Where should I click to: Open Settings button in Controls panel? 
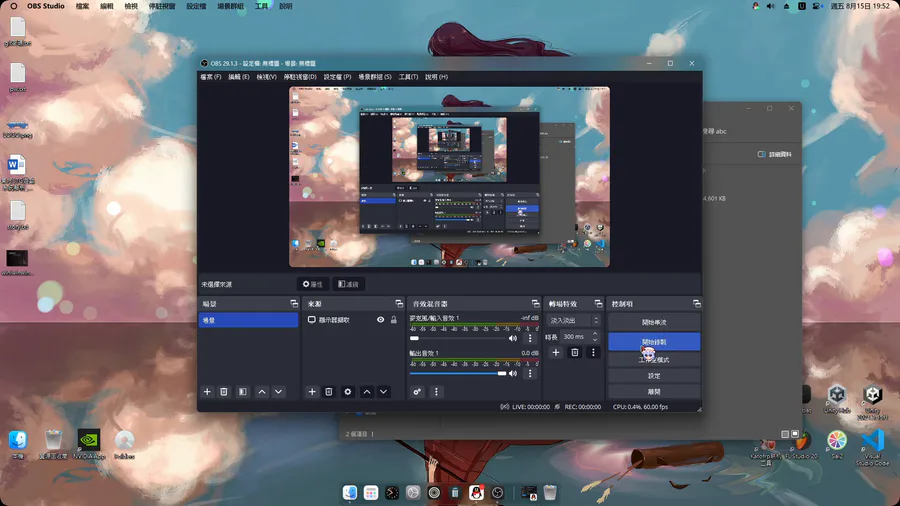click(x=654, y=376)
